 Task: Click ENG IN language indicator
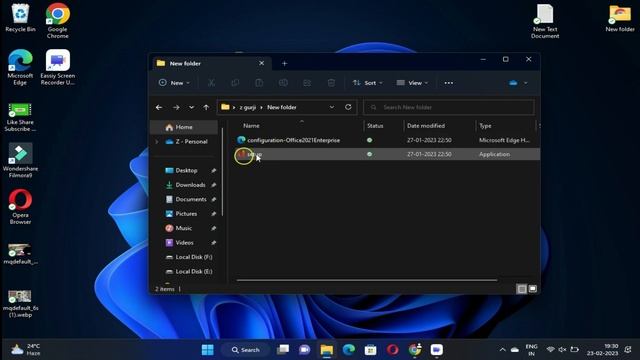point(531,350)
